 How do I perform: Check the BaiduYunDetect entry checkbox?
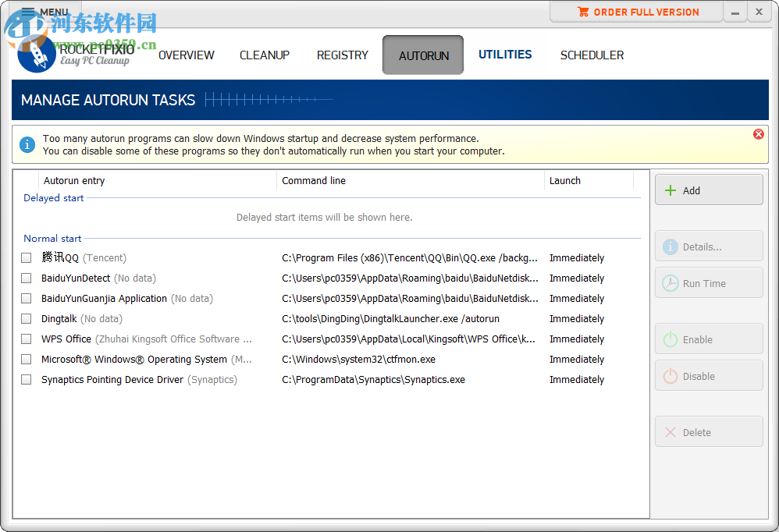[27, 278]
